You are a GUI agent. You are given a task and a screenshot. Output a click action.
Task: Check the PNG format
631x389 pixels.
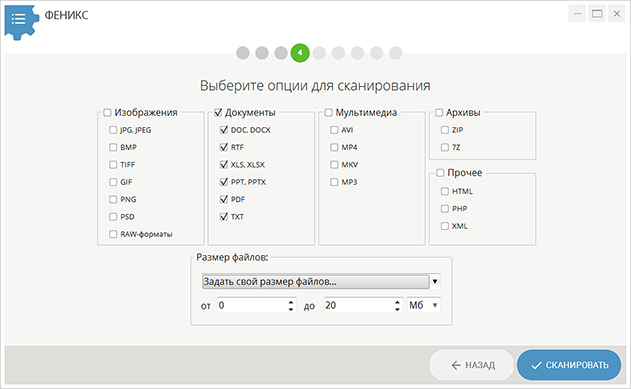tap(113, 199)
